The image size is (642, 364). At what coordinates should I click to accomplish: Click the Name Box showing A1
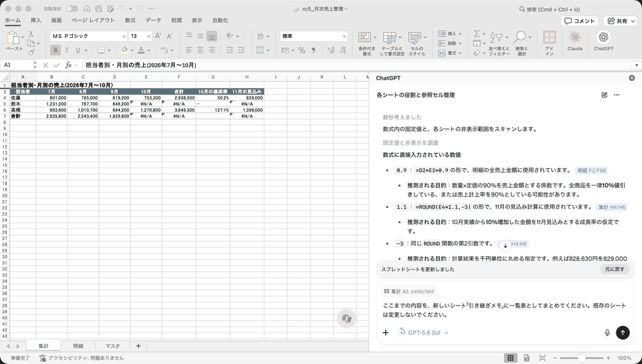point(17,65)
